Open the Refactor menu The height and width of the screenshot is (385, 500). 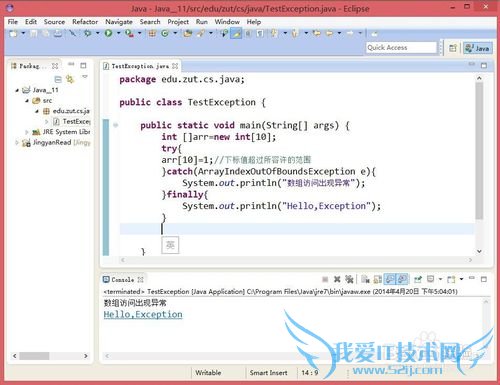coord(85,22)
